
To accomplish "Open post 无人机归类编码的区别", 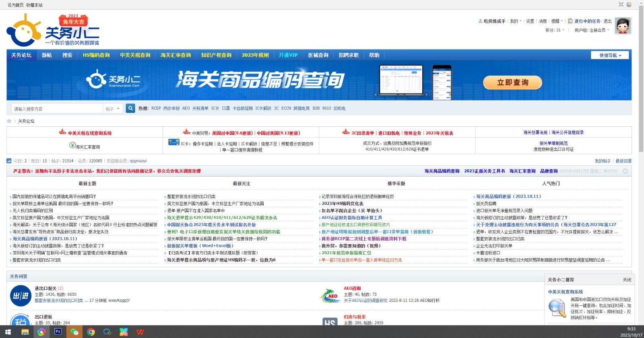I will (x=33, y=210).
